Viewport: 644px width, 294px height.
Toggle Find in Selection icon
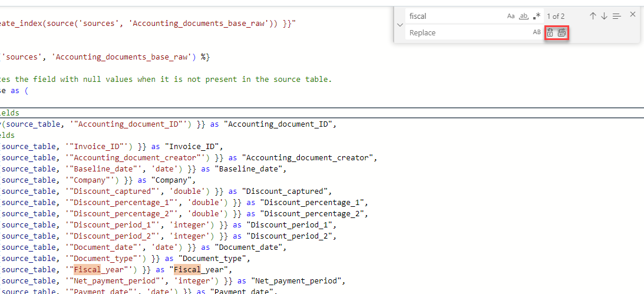pyautogui.click(x=617, y=16)
